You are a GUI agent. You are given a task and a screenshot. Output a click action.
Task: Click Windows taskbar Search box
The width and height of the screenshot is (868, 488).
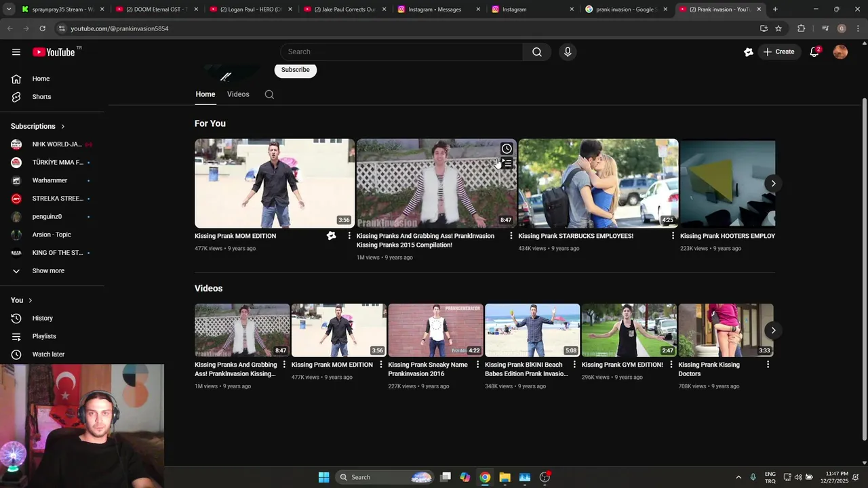(385, 477)
